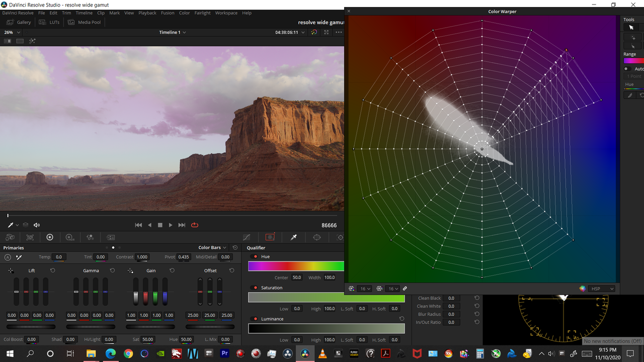Open the Camera Raw palette
This screenshot has width=644, height=362.
click(x=10, y=237)
